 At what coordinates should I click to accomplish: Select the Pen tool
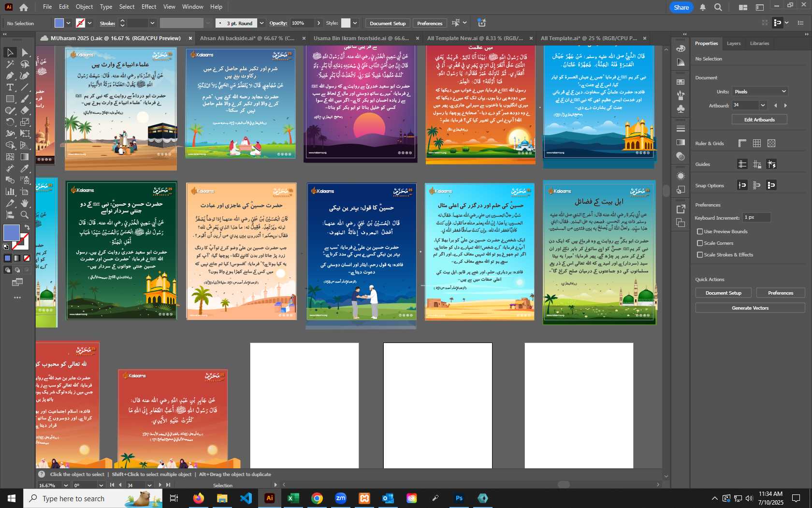[10, 75]
